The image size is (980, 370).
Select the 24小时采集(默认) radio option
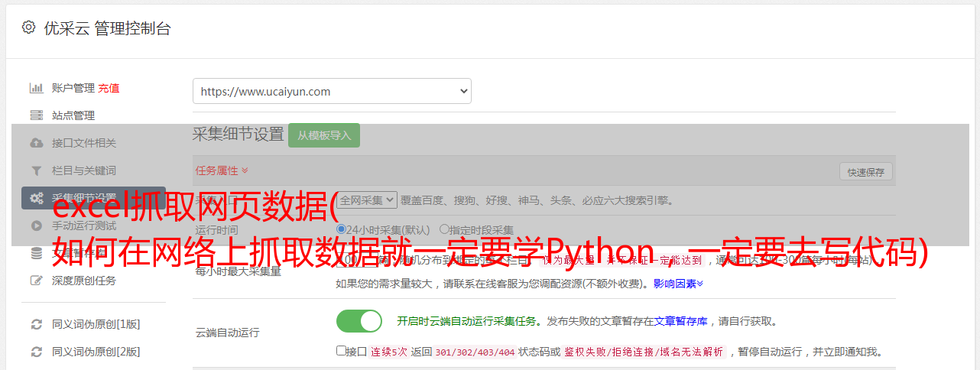point(341,229)
